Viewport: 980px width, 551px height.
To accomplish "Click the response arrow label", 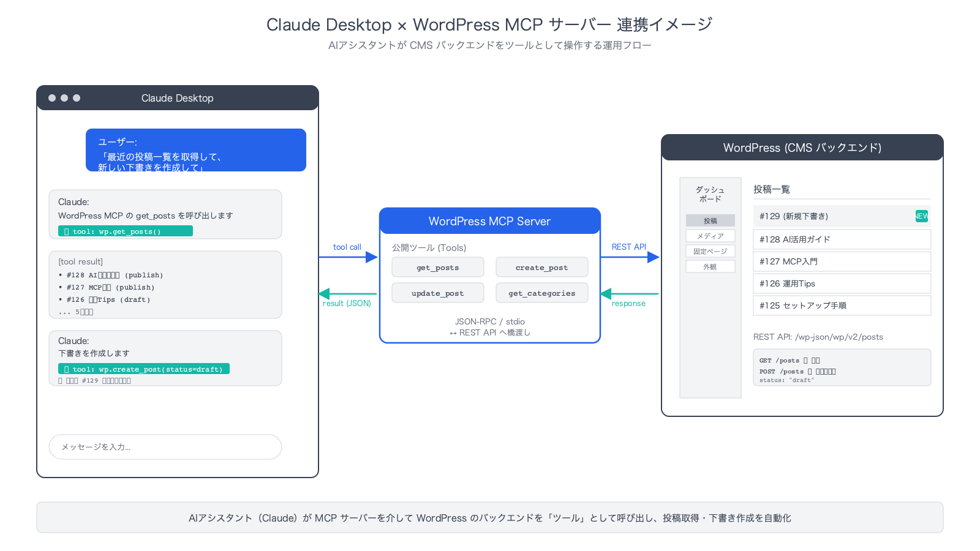I will pos(629,304).
